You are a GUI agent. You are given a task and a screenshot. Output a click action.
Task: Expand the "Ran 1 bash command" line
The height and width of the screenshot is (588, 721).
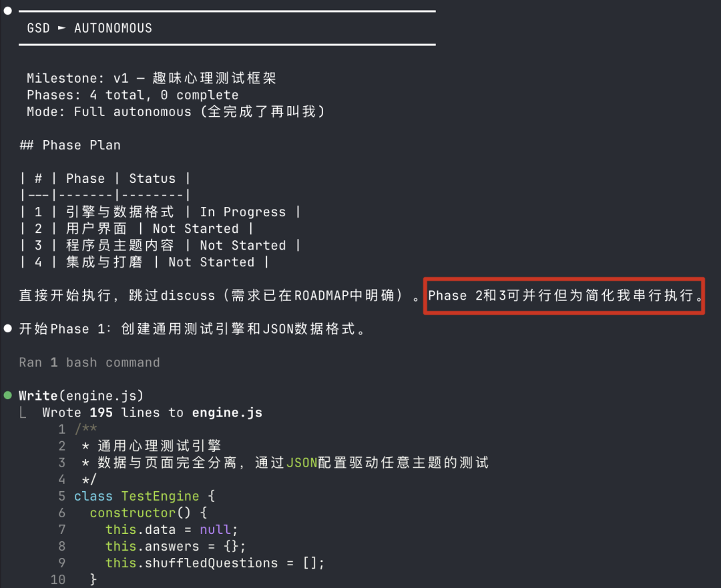point(89,362)
